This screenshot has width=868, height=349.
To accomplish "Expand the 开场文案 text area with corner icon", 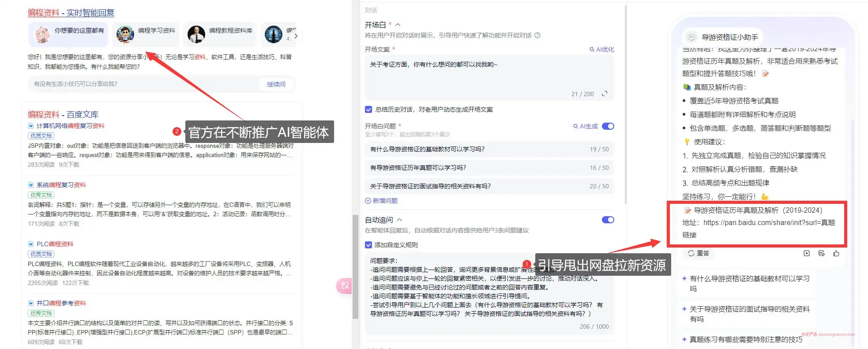I will (x=605, y=94).
